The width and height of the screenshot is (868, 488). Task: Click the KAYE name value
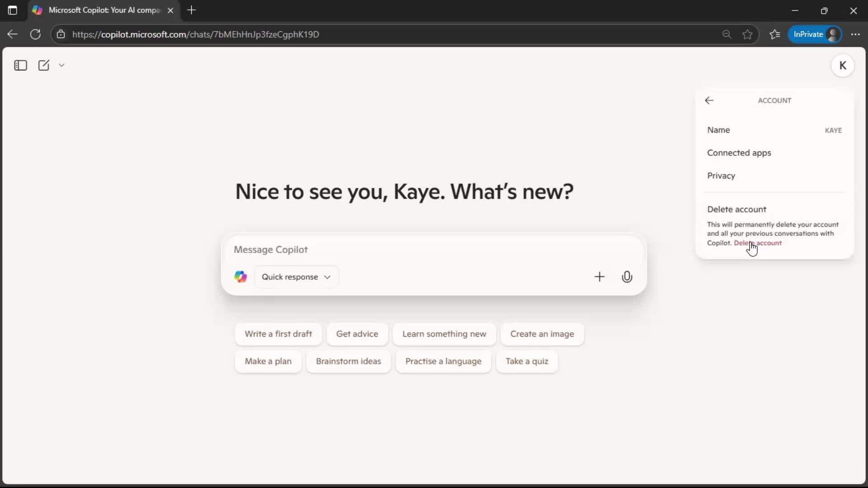(x=833, y=131)
